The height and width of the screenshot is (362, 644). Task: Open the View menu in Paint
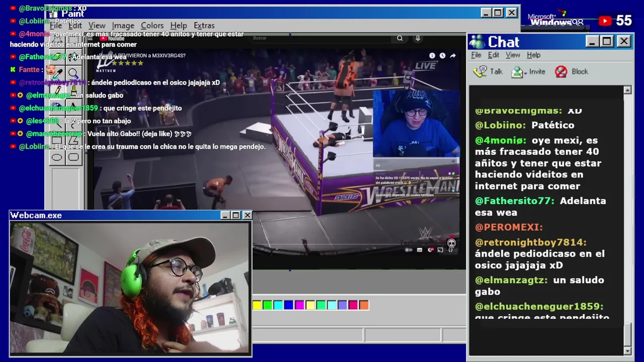click(97, 25)
